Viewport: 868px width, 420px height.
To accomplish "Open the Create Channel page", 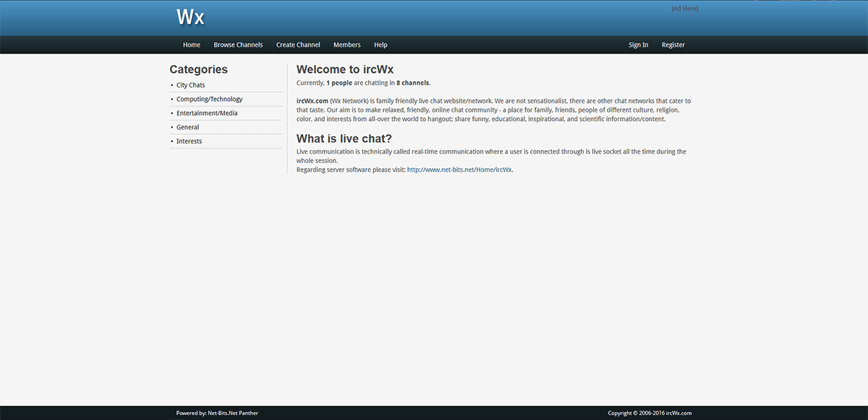I will pyautogui.click(x=298, y=45).
